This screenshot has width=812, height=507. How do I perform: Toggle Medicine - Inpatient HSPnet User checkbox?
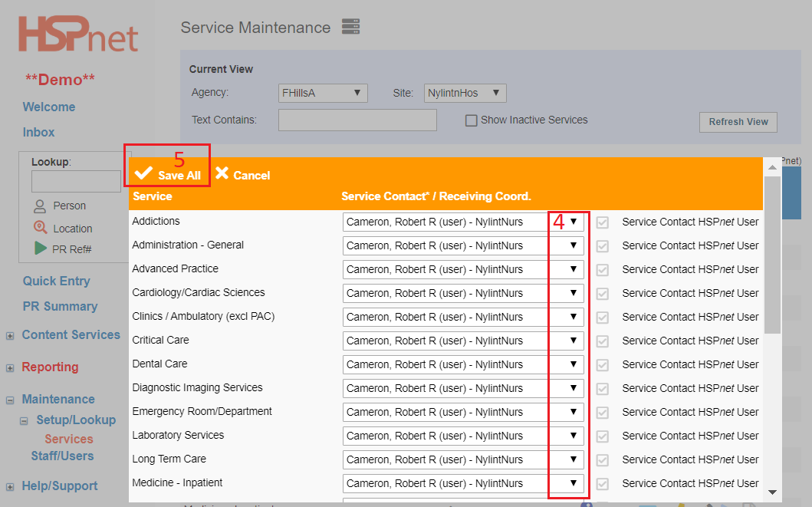click(x=602, y=485)
